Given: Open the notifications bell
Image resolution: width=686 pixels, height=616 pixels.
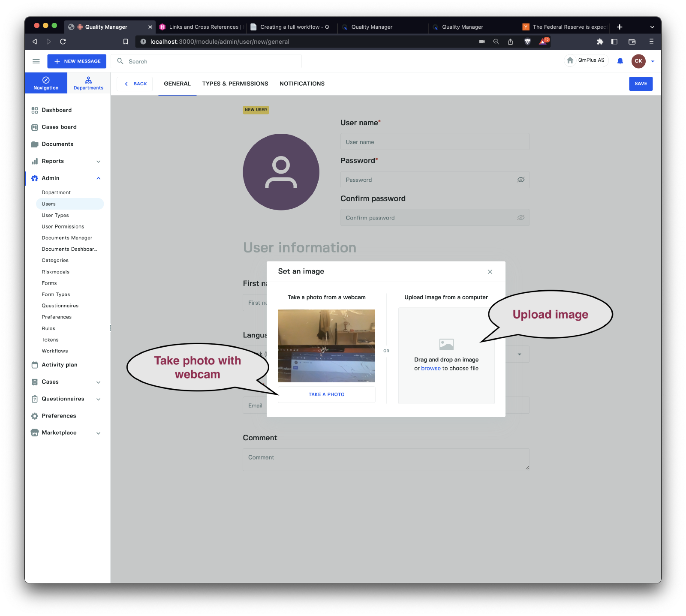Looking at the screenshot, I should pos(620,61).
